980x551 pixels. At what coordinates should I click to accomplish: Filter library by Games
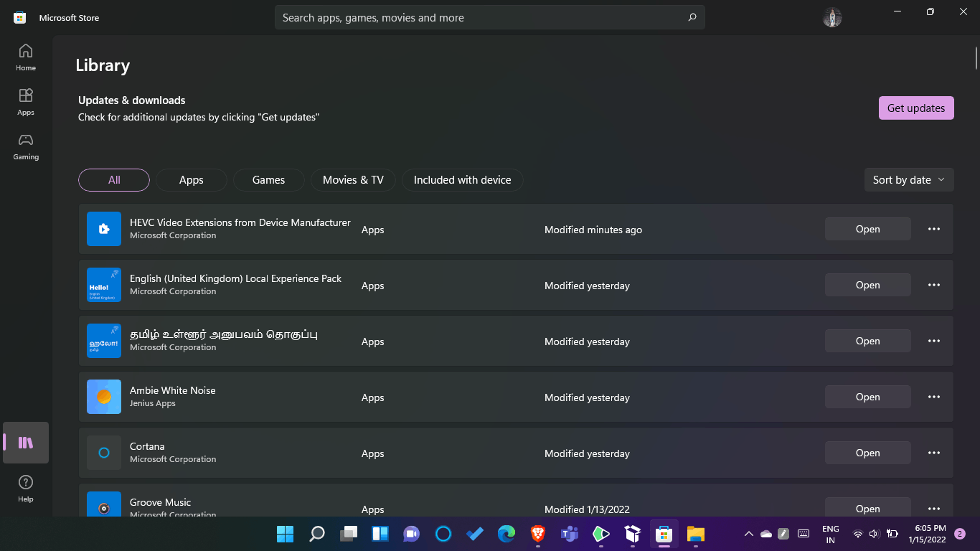pyautogui.click(x=269, y=180)
